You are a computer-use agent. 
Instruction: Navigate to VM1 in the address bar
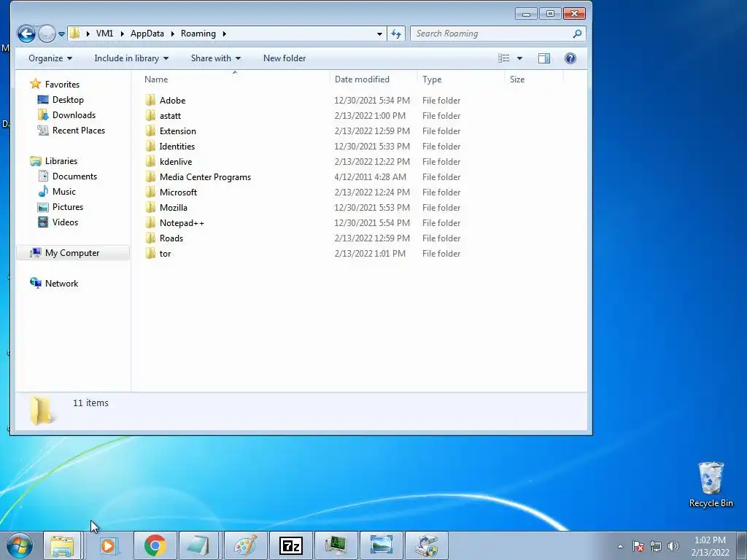coord(105,34)
